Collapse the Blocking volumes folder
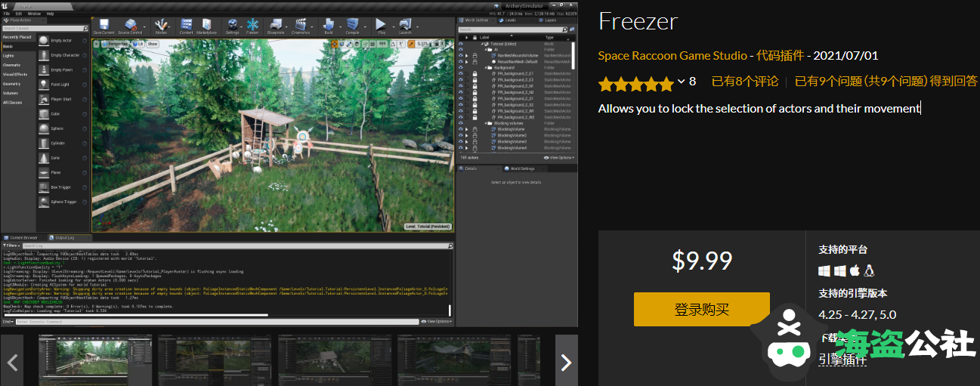The image size is (980, 386). pyautogui.click(x=486, y=123)
